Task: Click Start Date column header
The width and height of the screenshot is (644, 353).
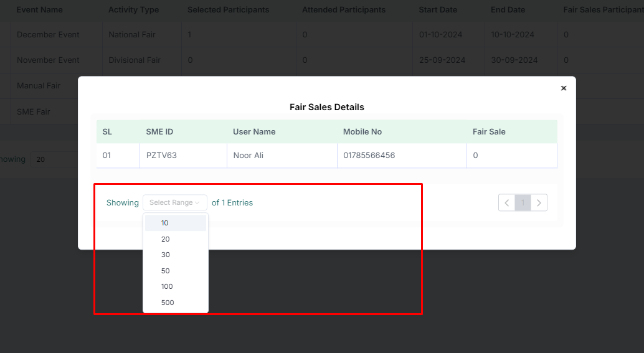Action: (x=438, y=9)
